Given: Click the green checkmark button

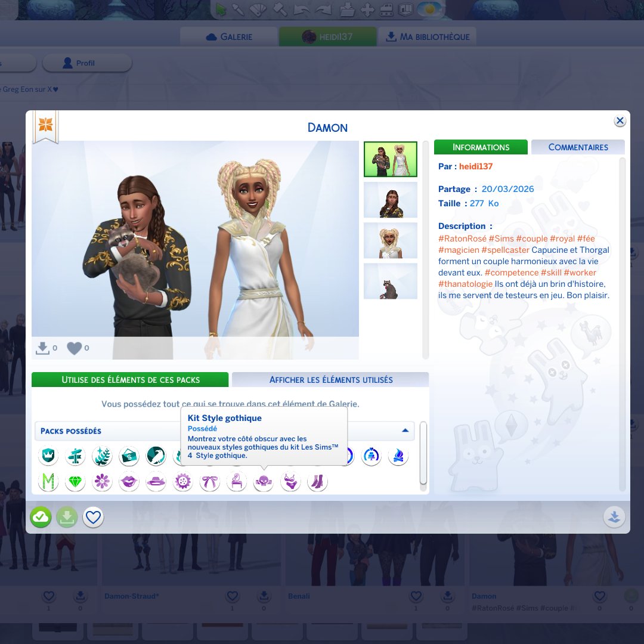Looking at the screenshot, I should [41, 517].
